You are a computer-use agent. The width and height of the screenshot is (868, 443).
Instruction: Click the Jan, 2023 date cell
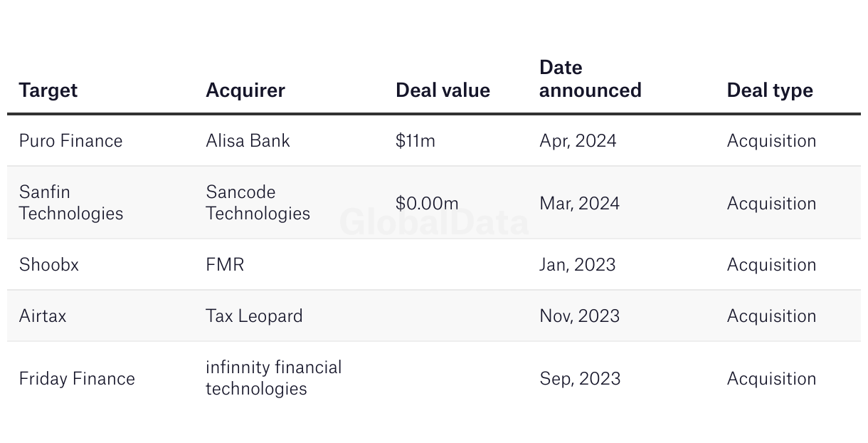click(x=577, y=265)
